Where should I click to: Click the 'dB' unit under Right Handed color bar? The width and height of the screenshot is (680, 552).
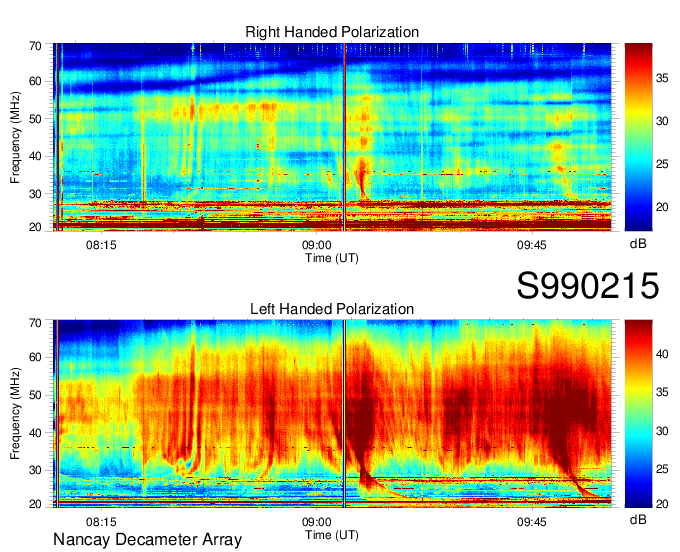coord(638,244)
